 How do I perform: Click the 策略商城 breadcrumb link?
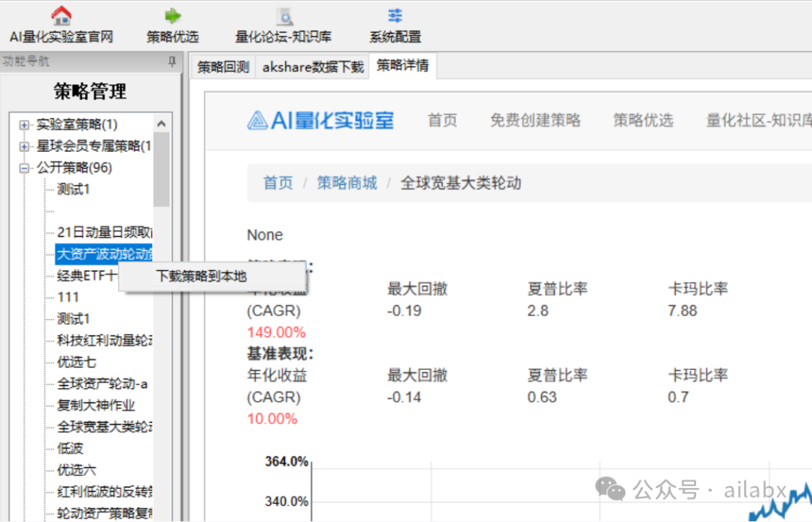(x=347, y=183)
